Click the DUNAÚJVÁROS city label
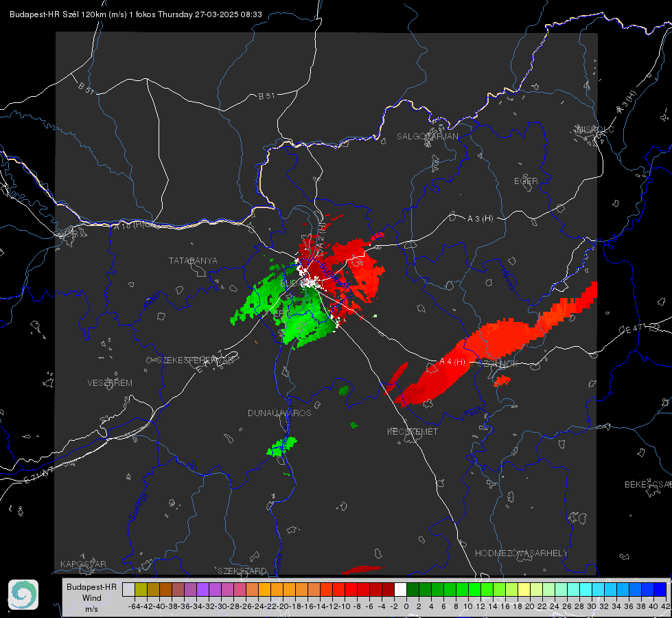This screenshot has height=618, width=672. [x=279, y=413]
